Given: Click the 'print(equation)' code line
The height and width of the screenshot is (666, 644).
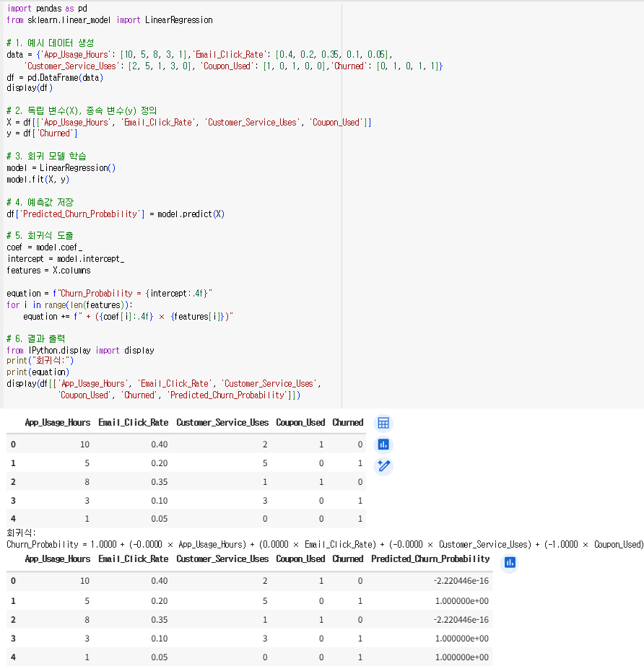Looking at the screenshot, I should pyautogui.click(x=38, y=372).
